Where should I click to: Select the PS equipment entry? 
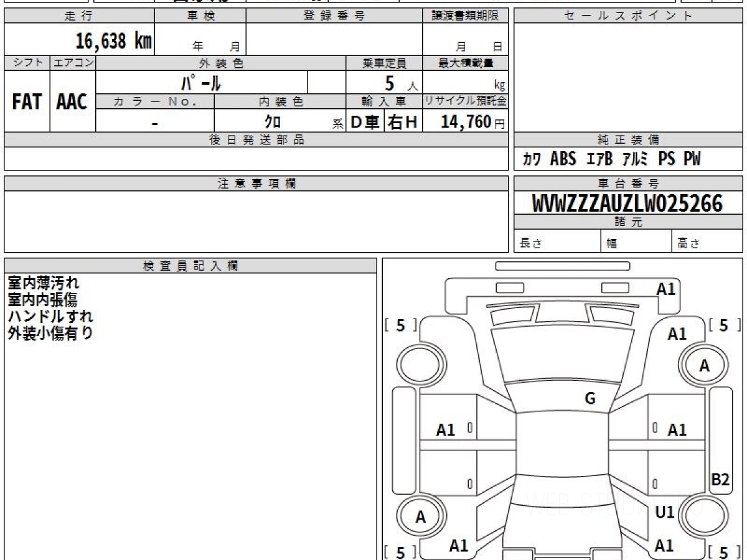pos(666,159)
